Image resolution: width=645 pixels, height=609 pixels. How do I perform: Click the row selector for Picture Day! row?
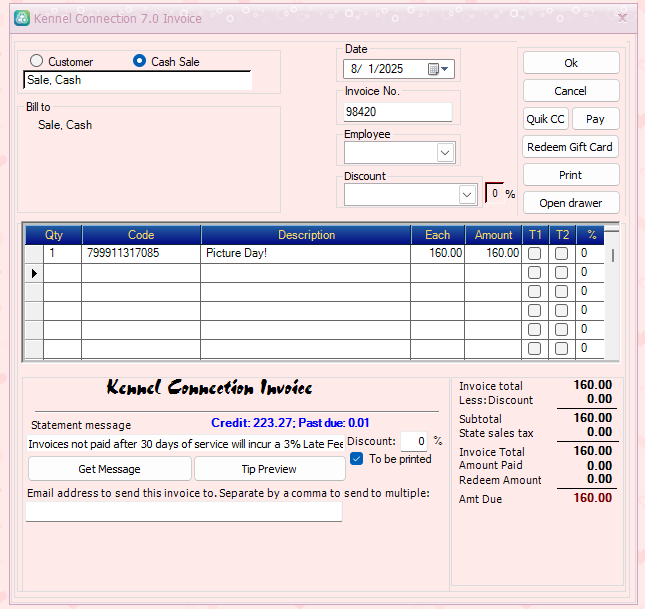point(34,253)
